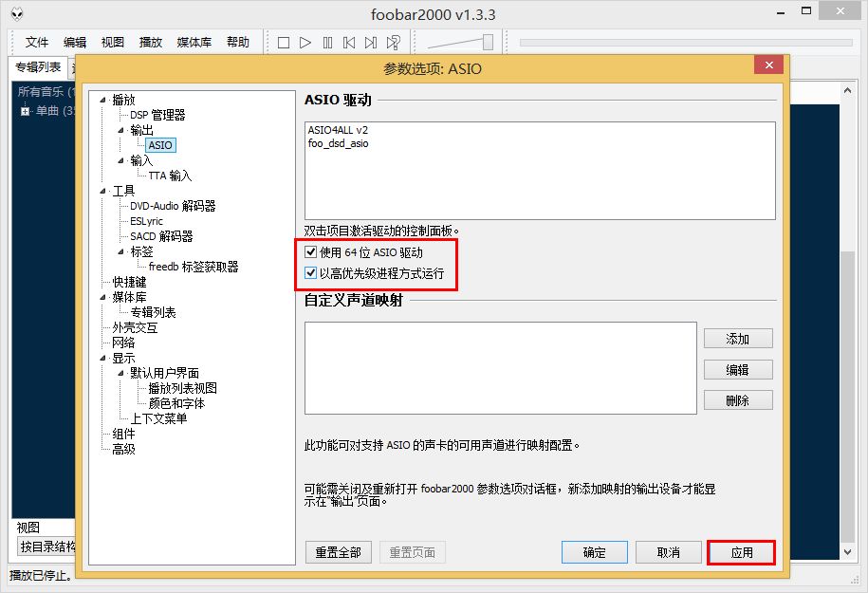Select DSP 管理器 in the tree
868x593 pixels.
point(157,115)
